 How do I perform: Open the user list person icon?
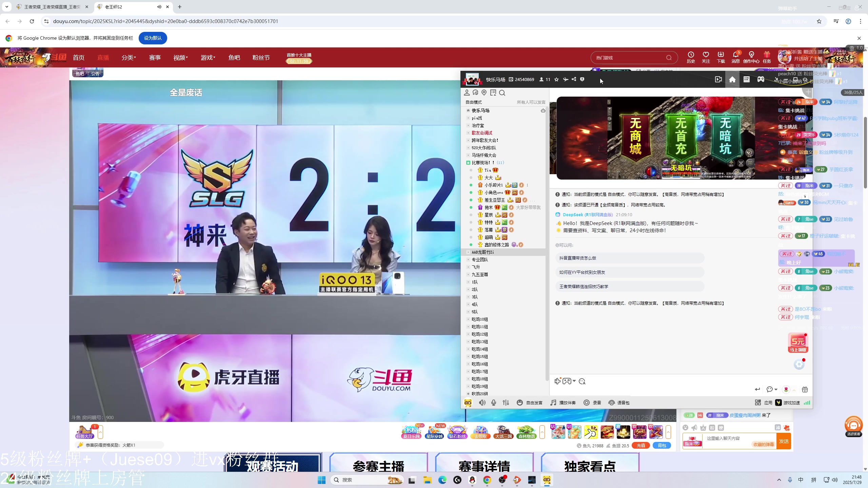(467, 93)
